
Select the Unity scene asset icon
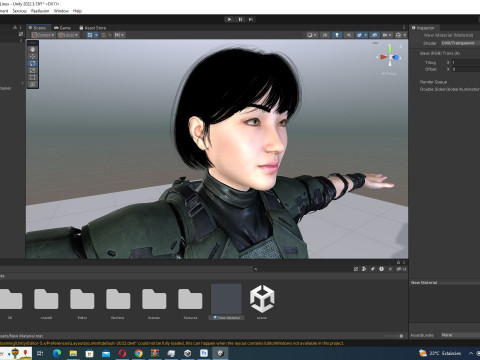click(262, 299)
